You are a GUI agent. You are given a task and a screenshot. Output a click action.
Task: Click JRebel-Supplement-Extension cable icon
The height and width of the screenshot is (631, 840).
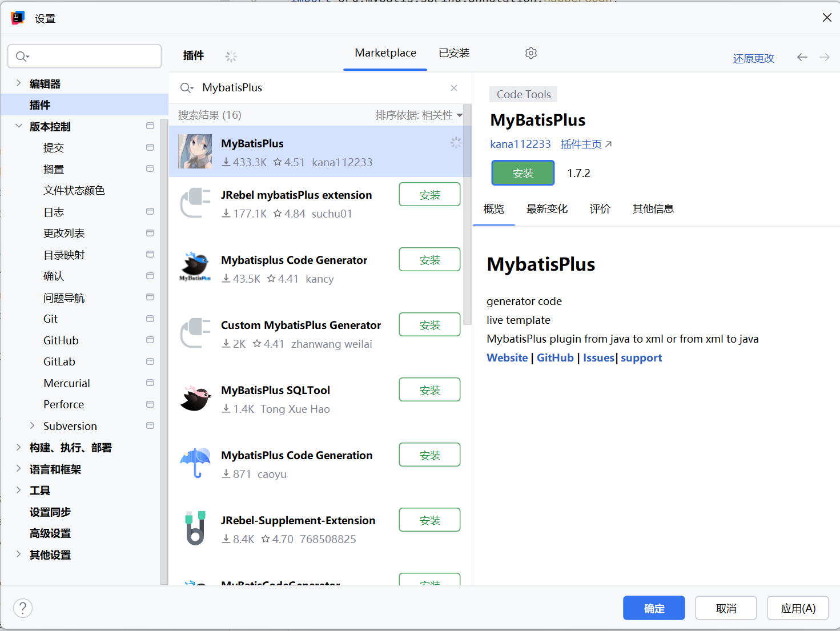pos(195,528)
